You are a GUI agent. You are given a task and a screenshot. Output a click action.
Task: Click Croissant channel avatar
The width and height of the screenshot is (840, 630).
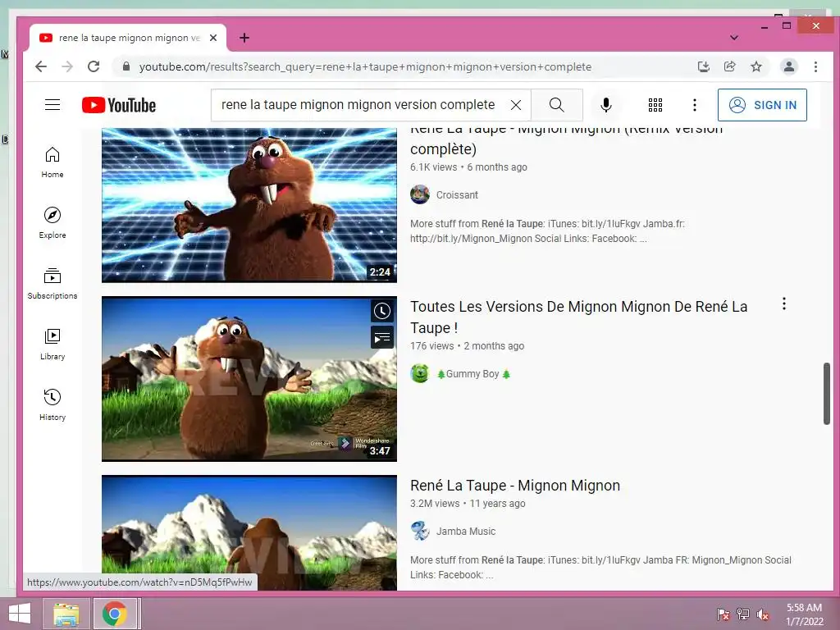[420, 195]
